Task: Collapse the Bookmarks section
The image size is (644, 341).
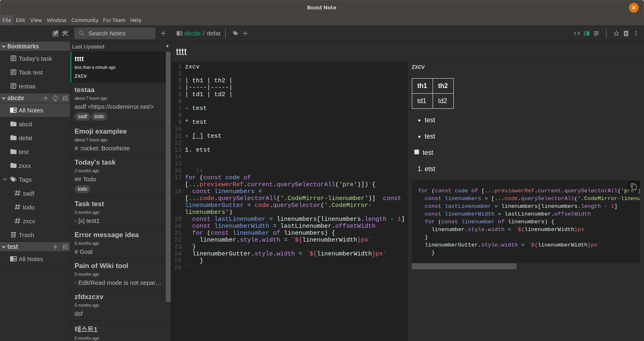Action: (x=4, y=46)
